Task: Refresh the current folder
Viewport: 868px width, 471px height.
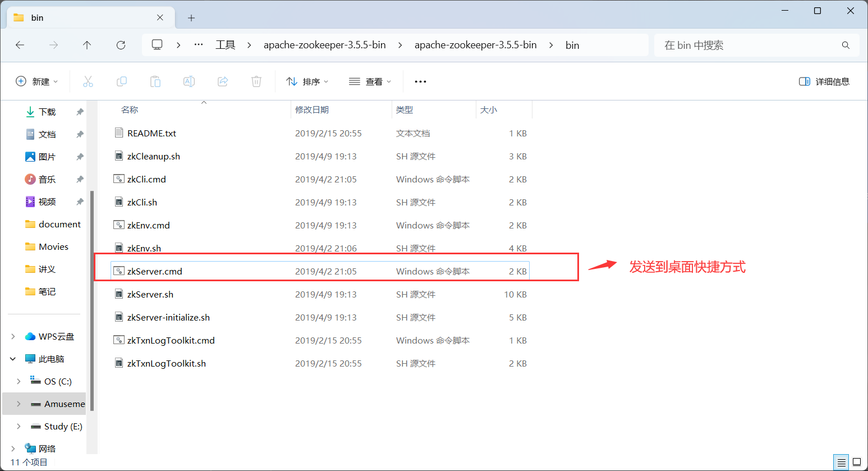Action: click(121, 45)
